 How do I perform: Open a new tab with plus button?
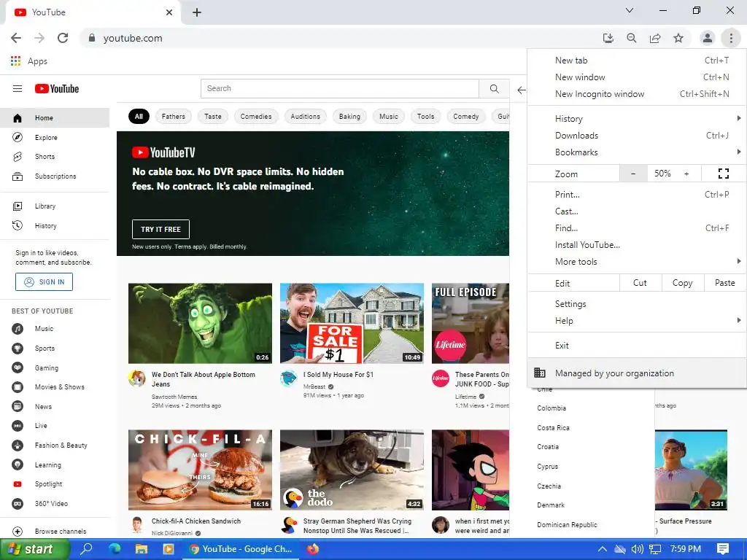(197, 12)
